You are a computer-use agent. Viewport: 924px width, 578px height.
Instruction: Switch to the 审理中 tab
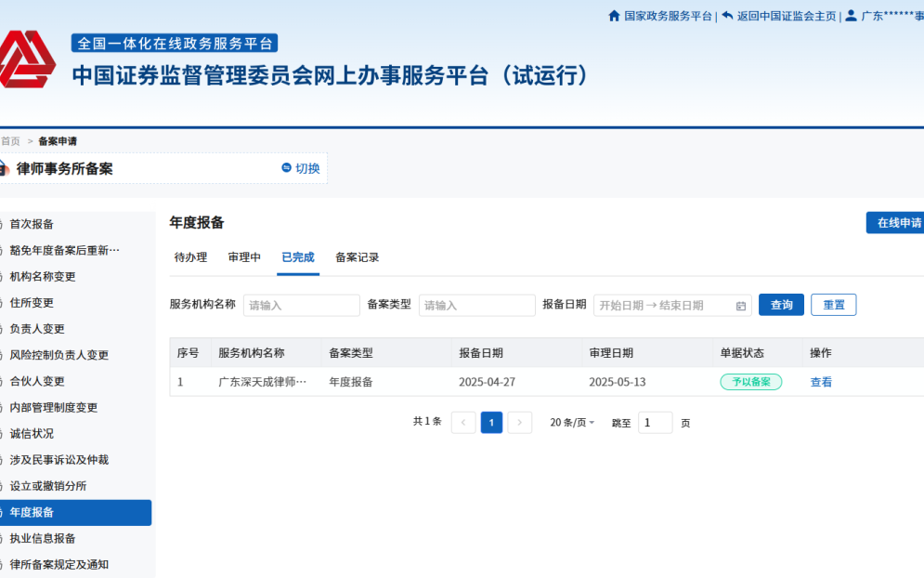pyautogui.click(x=243, y=257)
